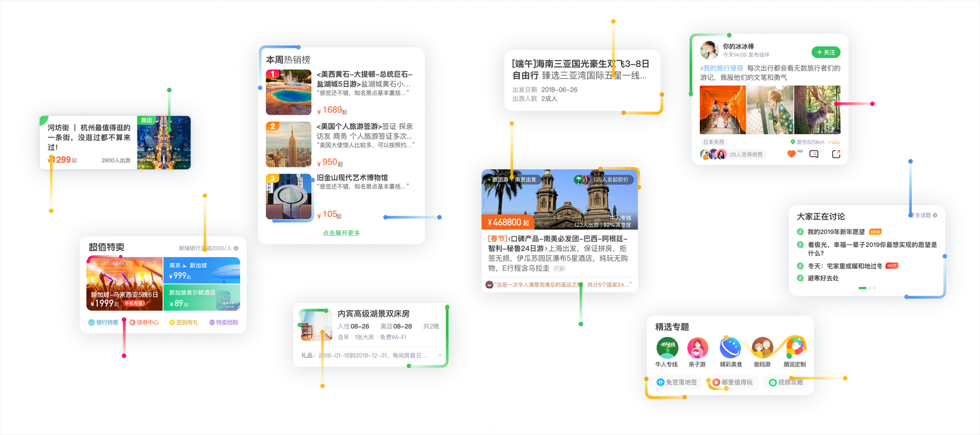The image size is (980, 435).
Task: Expand the list via 点击展开更多
Action: 341,233
